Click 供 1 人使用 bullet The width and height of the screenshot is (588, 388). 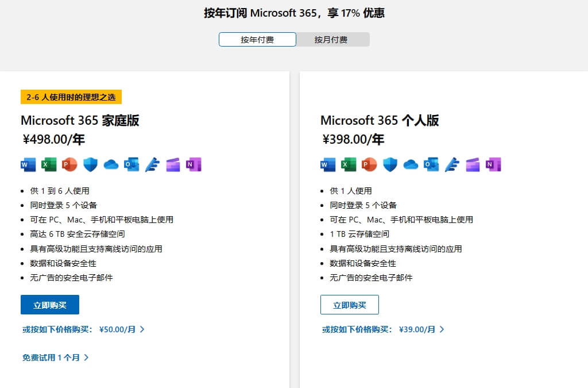click(x=351, y=191)
